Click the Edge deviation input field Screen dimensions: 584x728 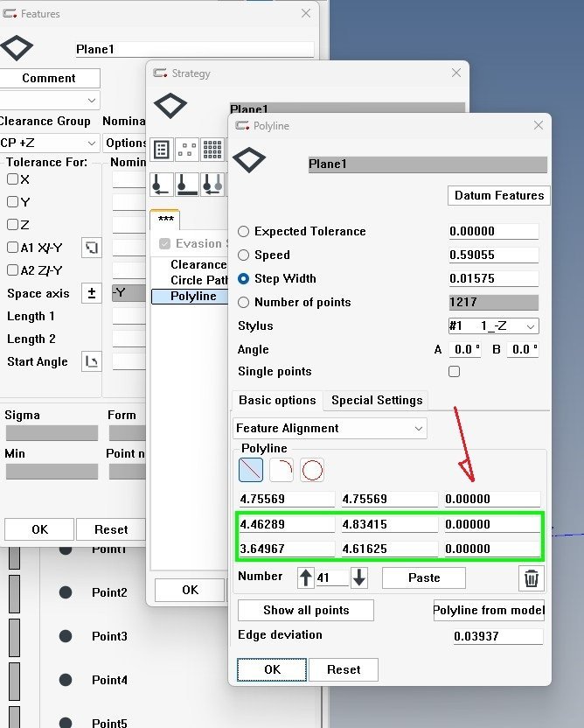tap(497, 636)
